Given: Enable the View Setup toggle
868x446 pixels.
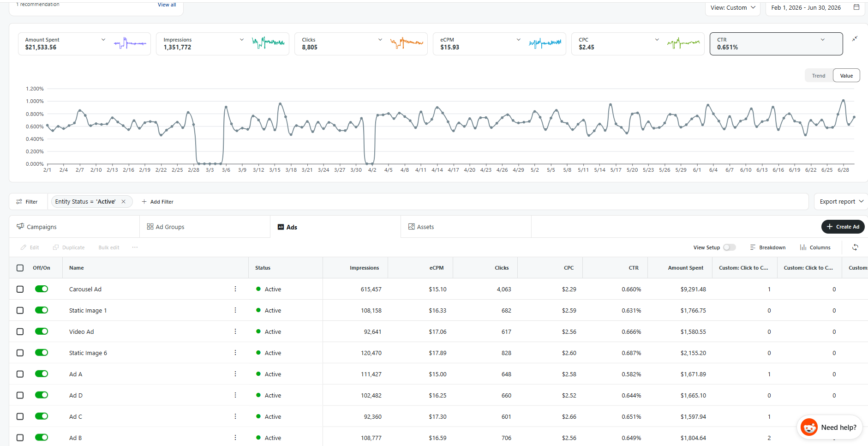Looking at the screenshot, I should click(730, 247).
